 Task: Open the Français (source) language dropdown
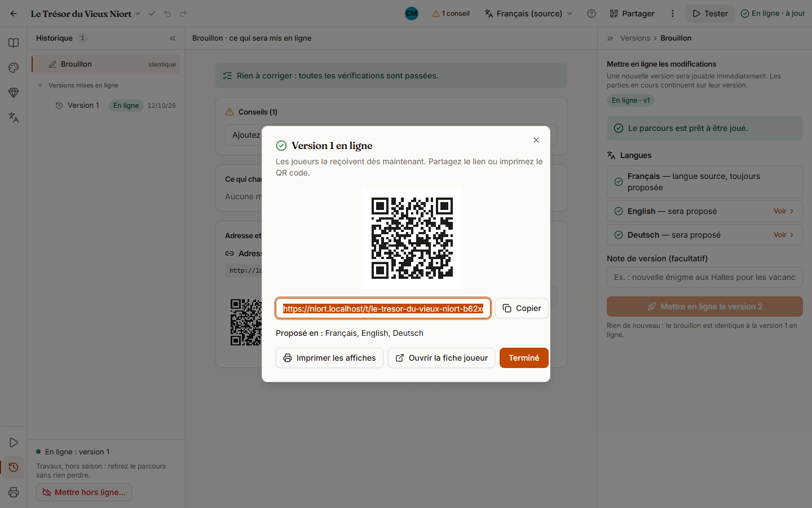528,14
